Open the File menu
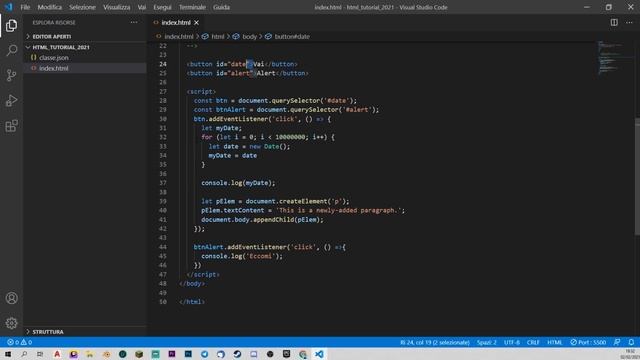This screenshot has height=360, width=640. 25,7
